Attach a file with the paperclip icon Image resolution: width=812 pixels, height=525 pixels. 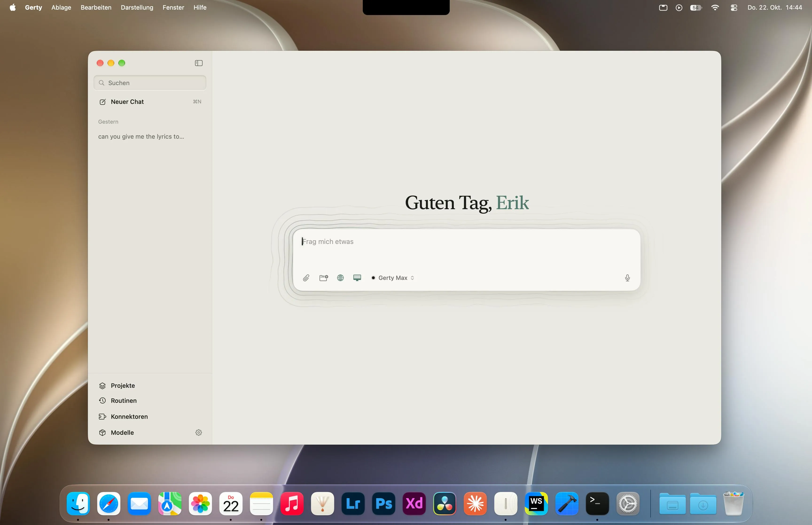306,278
